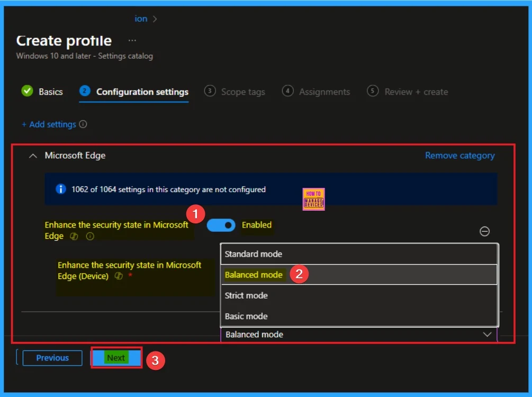
Task: Click the Copilot icon beside Enhance security Edge setting
Action: tap(74, 236)
